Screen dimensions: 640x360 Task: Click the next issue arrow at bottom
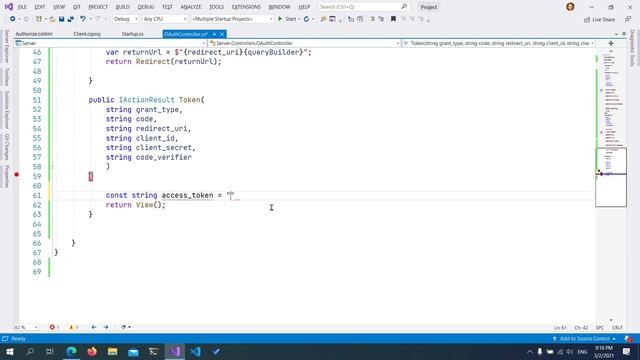106,327
